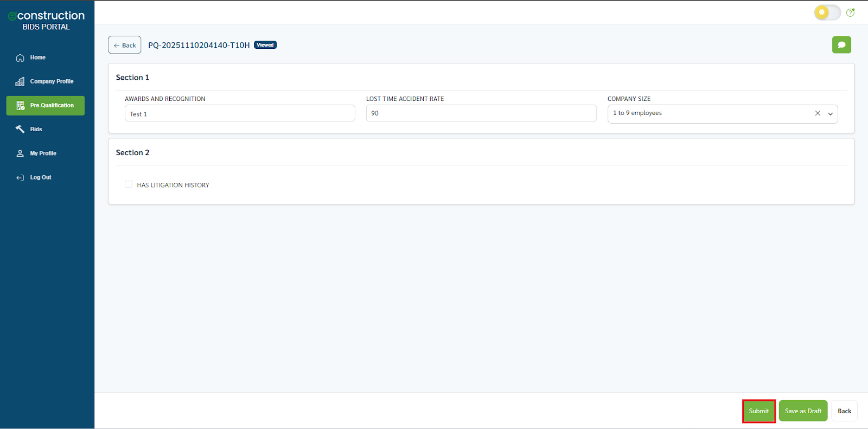This screenshot has width=868, height=429.
Task: Click the Save as Draft button
Action: tap(803, 411)
